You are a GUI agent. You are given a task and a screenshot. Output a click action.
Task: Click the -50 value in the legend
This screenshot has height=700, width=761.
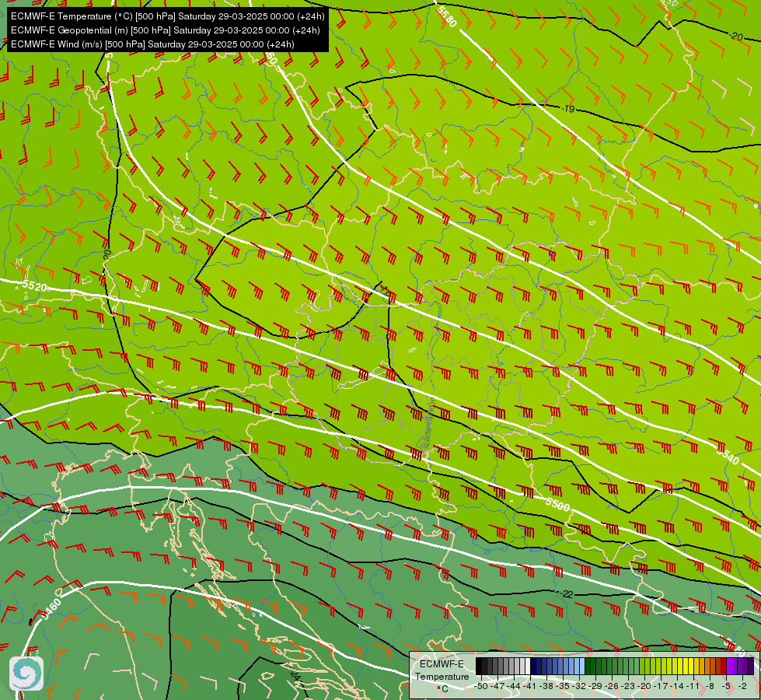pos(481,686)
